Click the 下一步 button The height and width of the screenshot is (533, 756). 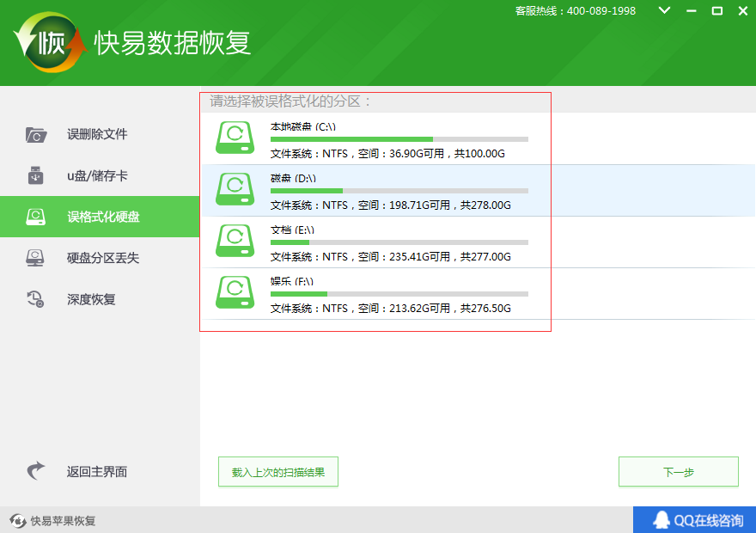pos(679,472)
